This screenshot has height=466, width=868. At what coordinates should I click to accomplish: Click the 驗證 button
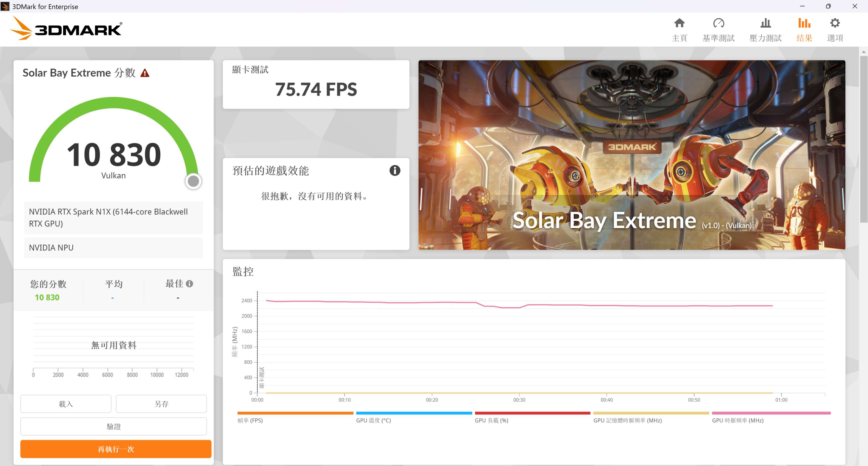coord(114,427)
